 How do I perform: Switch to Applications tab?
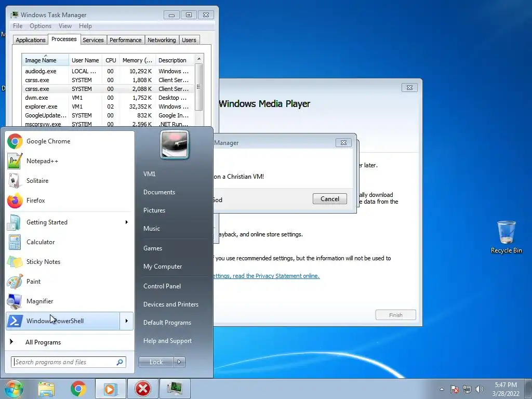click(x=31, y=40)
